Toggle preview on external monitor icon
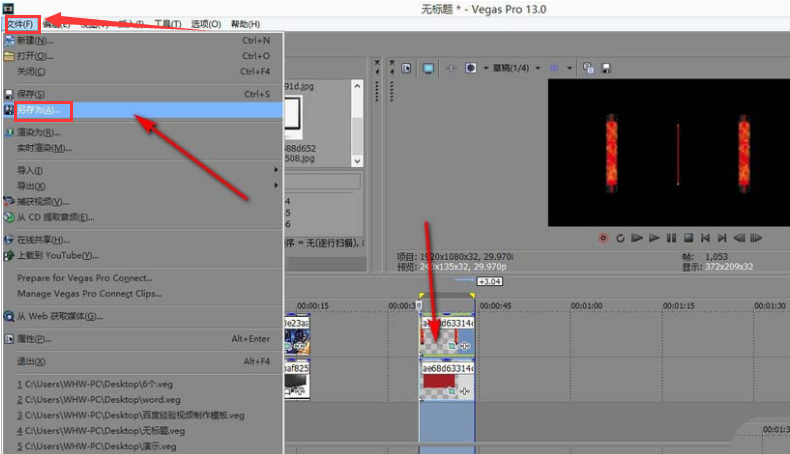The height and width of the screenshot is (454, 790). pyautogui.click(x=429, y=68)
